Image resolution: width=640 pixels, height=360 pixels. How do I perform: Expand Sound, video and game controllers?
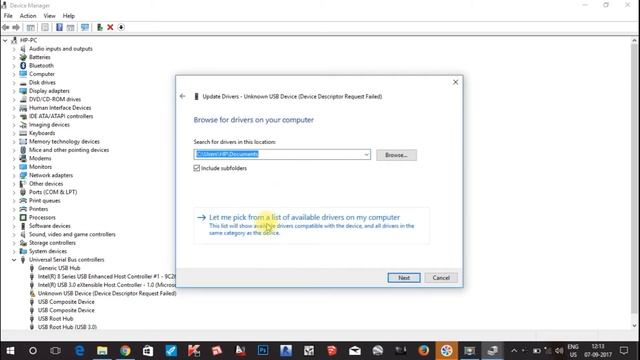click(14, 234)
